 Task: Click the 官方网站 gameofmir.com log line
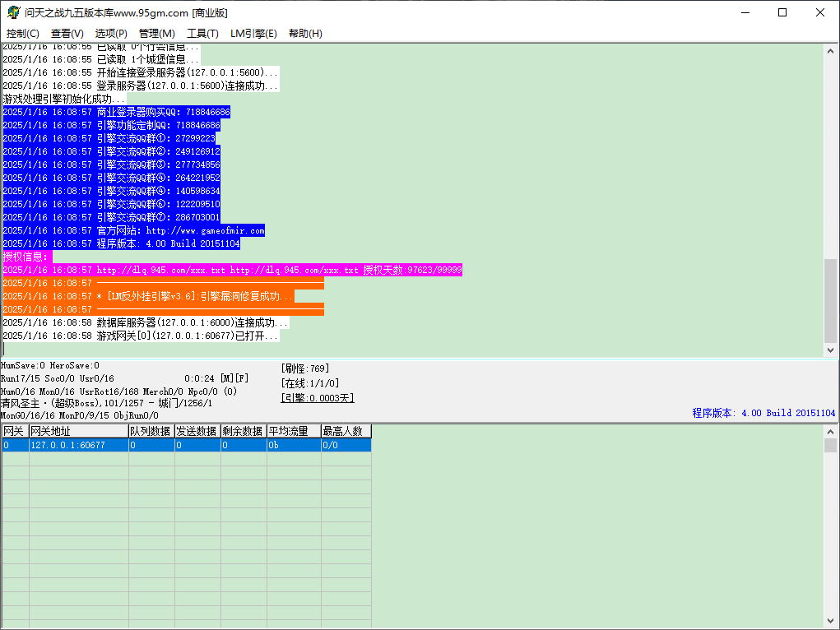pos(134,230)
